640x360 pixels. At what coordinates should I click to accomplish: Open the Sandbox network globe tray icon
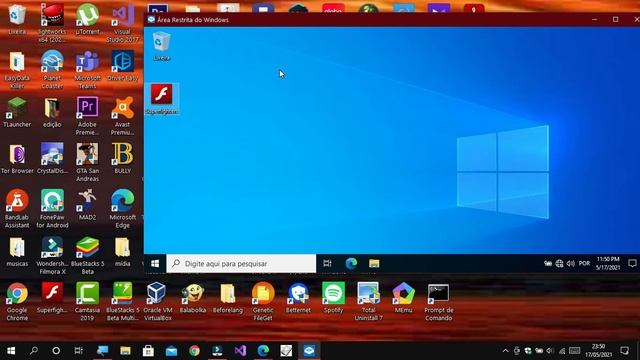pos(560,264)
